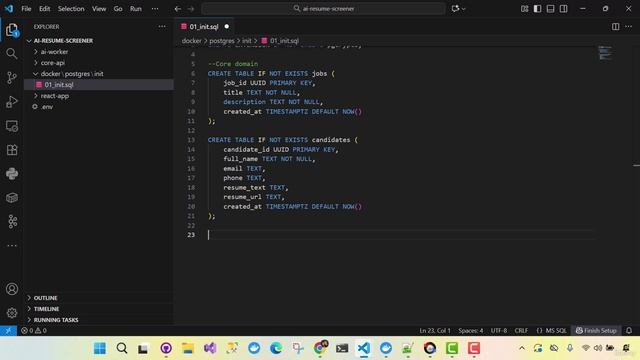Click the docker breadcrumb segment

[191, 41]
